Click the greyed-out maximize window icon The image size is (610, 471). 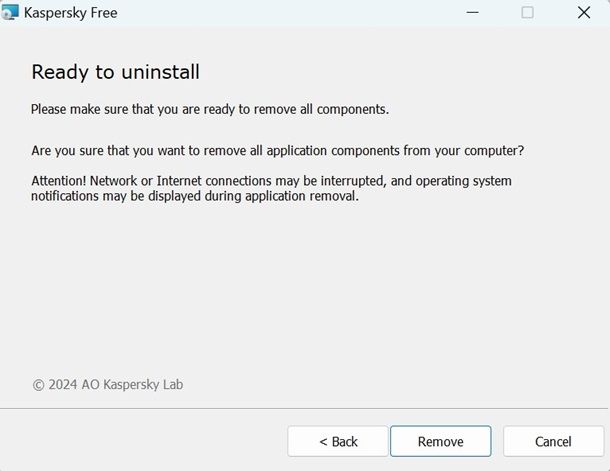(527, 12)
